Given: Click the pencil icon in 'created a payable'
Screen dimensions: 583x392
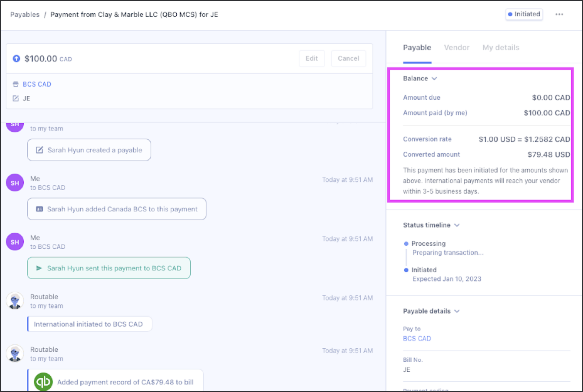Looking at the screenshot, I should click(x=40, y=150).
